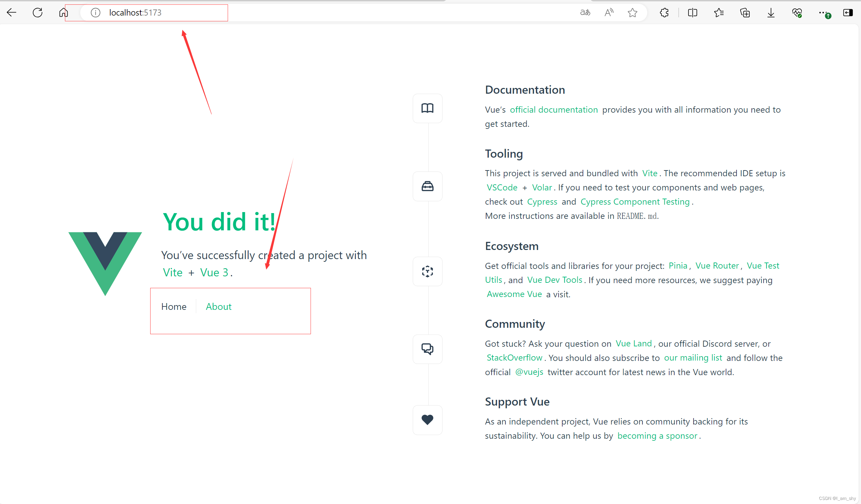The image size is (861, 504).
Task: Add page to favorites star
Action: (x=632, y=13)
